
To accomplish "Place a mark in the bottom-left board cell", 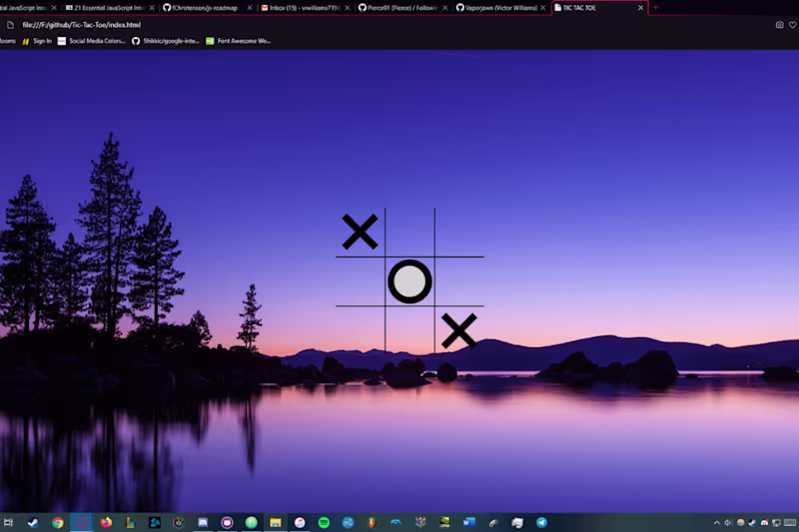I will coord(361,330).
